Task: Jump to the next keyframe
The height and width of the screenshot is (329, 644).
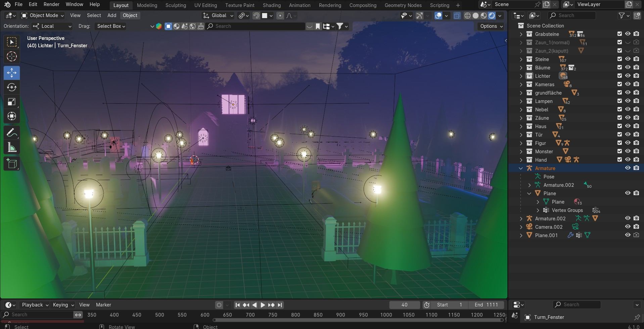Action: (271, 305)
